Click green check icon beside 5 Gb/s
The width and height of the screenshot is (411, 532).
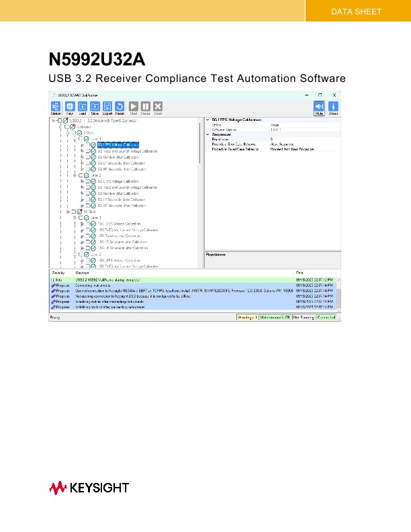click(x=79, y=132)
